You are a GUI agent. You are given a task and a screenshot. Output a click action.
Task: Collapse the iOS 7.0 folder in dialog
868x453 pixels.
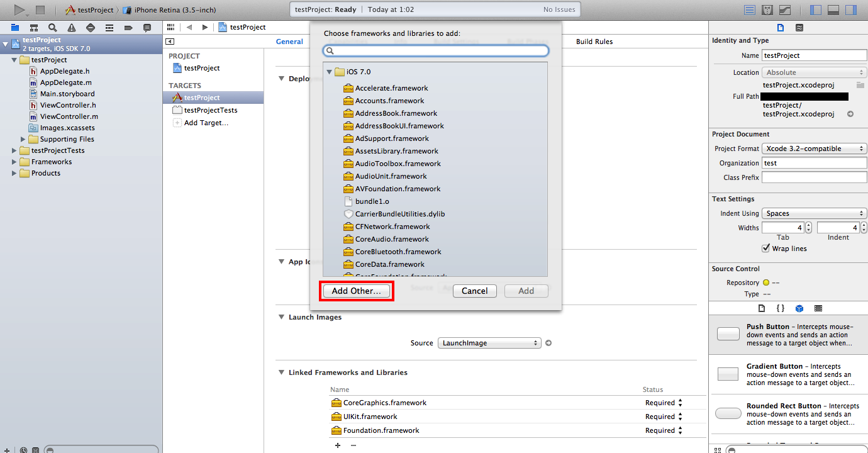click(329, 72)
